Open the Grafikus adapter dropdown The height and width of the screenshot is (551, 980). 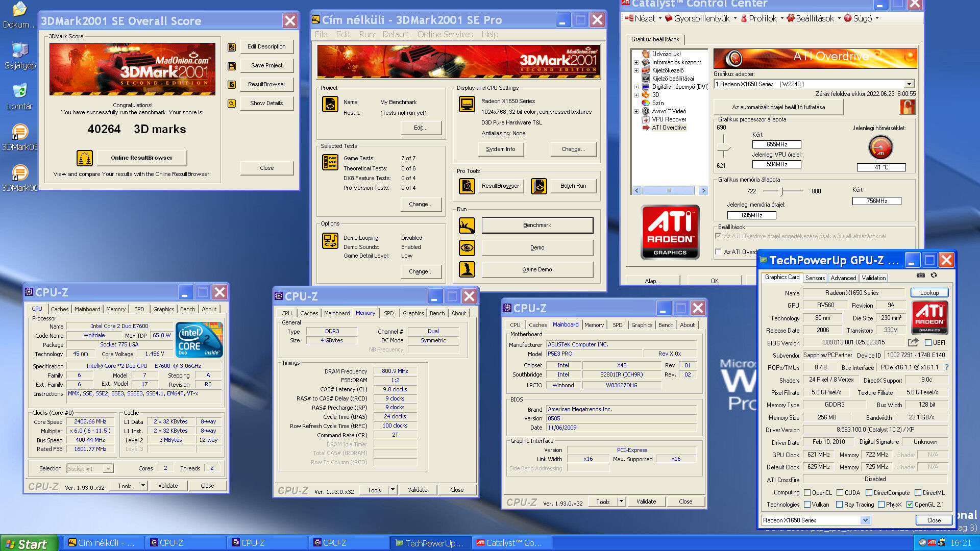click(909, 84)
